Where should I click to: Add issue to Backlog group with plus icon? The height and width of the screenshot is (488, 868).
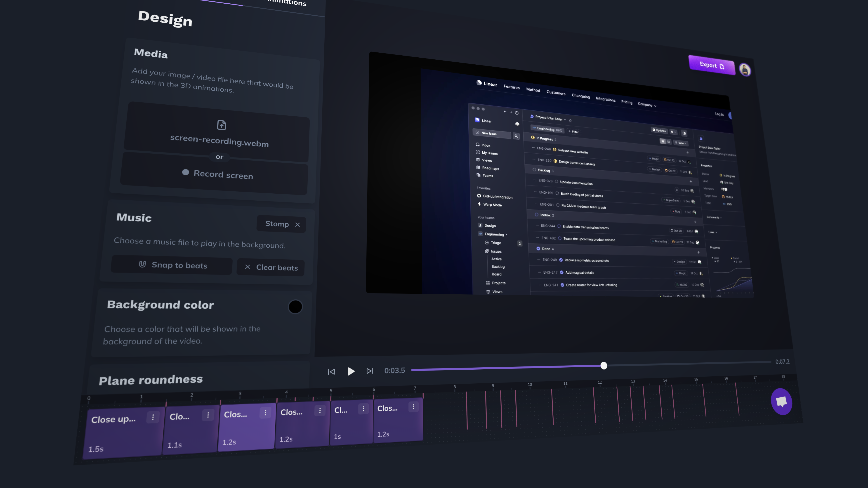[691, 181]
